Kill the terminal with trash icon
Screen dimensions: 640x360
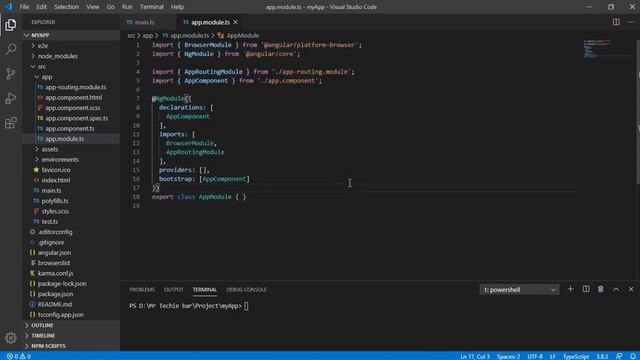[600, 289]
